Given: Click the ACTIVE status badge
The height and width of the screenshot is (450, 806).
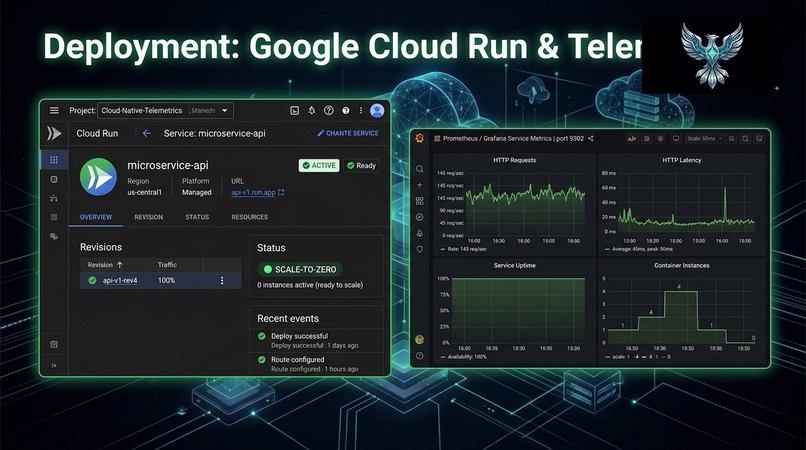Looking at the screenshot, I should pos(319,166).
